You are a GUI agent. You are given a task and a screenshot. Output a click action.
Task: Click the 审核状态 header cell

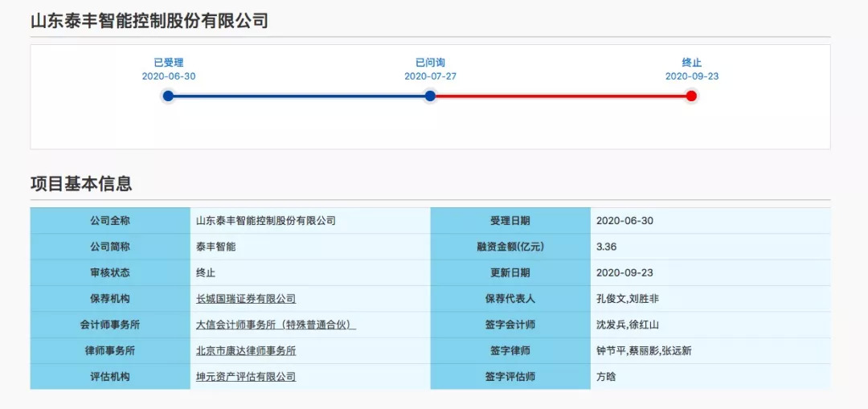pos(110,273)
